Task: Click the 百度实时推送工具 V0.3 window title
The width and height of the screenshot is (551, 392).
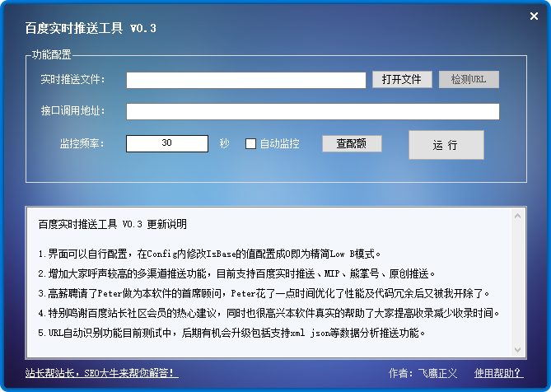Action: 91,28
